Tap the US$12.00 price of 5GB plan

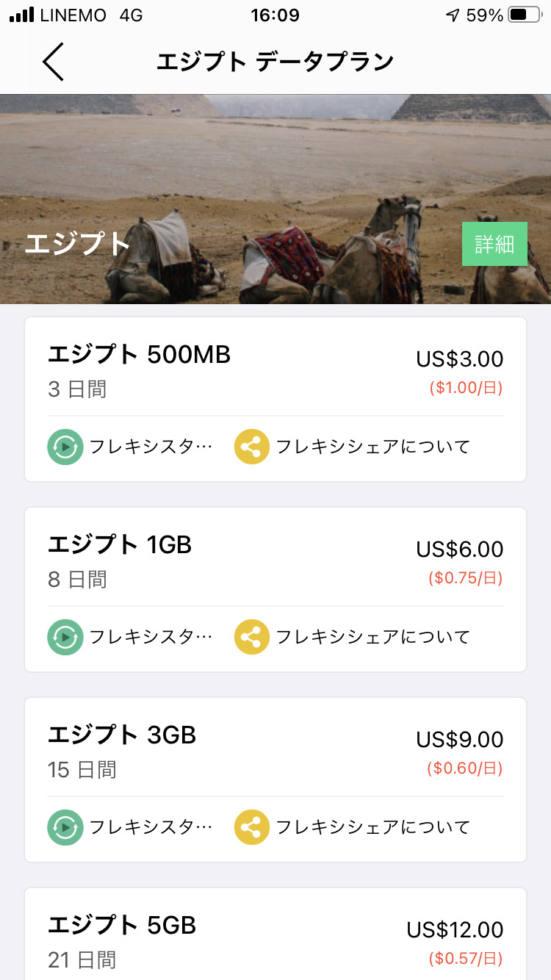455,930
